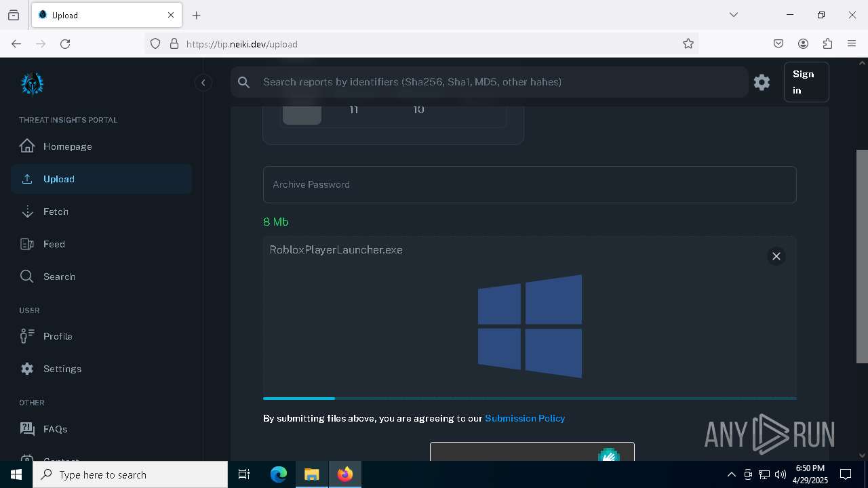Reload the current page

pos(65,43)
